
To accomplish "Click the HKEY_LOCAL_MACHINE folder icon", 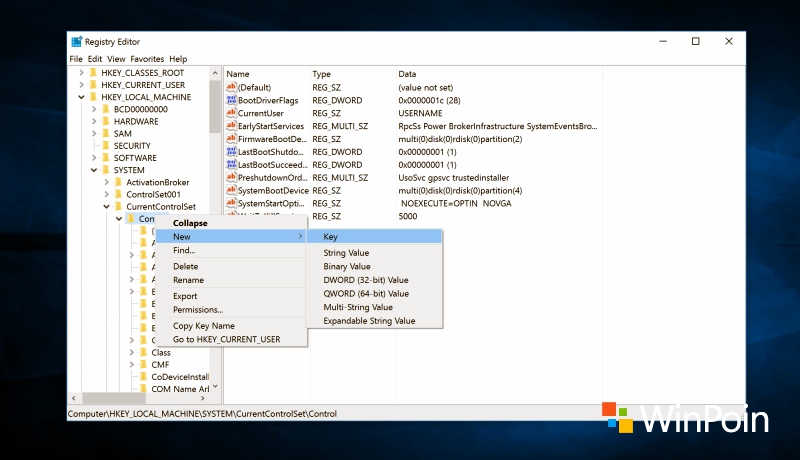I will pos(93,97).
